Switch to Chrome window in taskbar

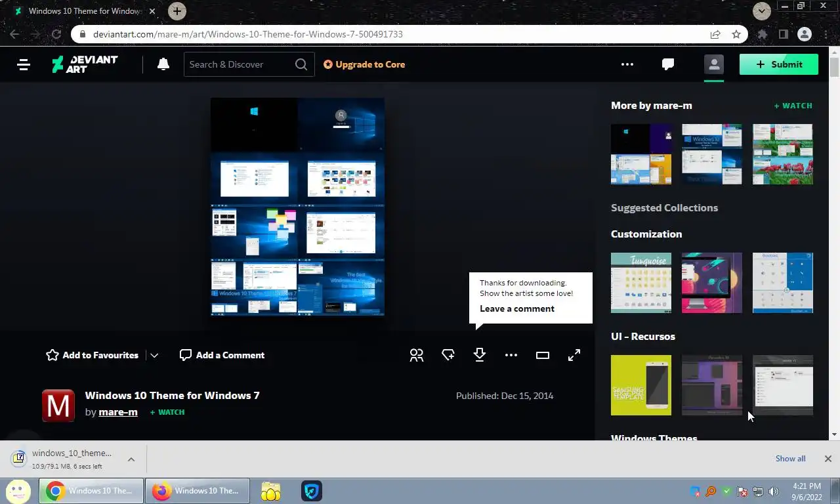pos(91,491)
